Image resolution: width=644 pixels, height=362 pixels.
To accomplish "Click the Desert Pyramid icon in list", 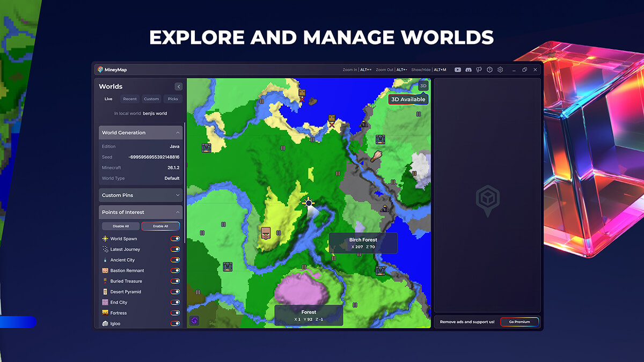I will coord(105,292).
